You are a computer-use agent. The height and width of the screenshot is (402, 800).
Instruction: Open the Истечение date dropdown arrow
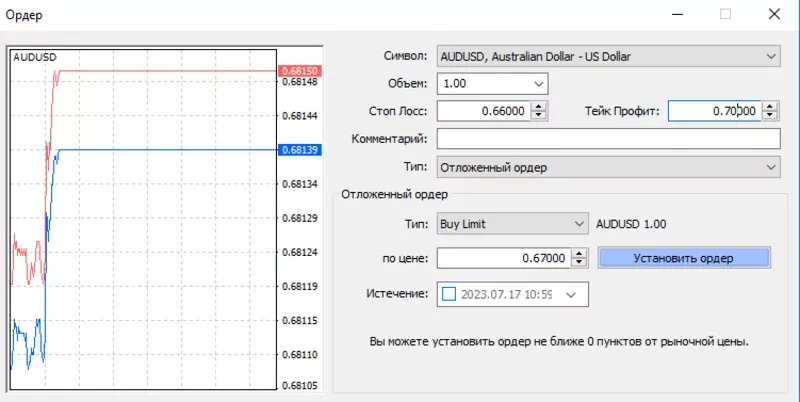571,295
